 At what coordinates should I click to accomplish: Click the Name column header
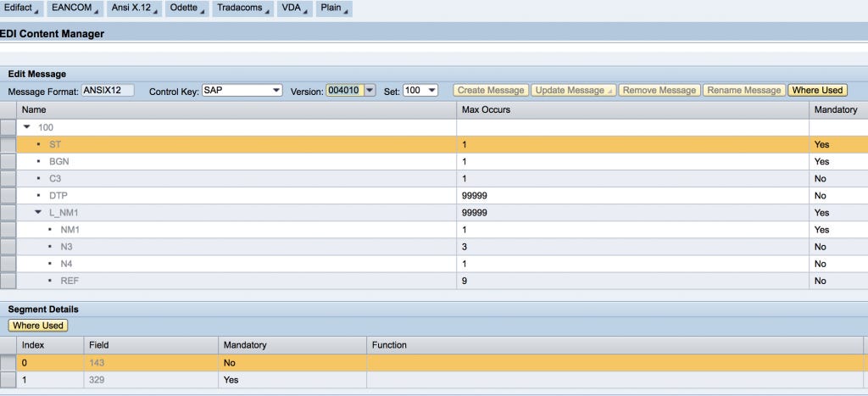[236, 109]
